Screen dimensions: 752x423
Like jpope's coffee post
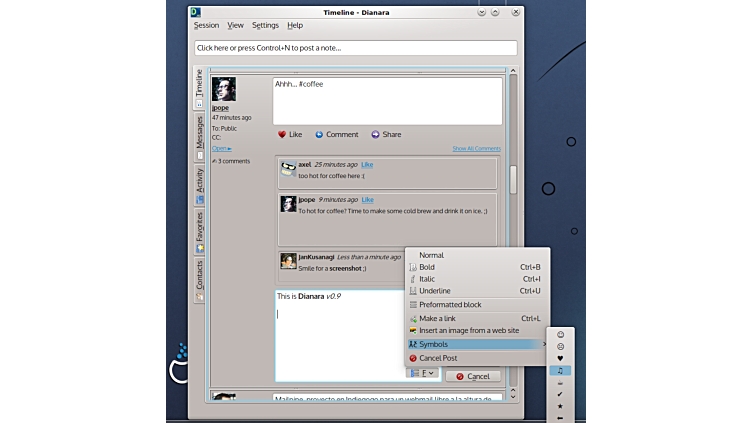tap(290, 134)
